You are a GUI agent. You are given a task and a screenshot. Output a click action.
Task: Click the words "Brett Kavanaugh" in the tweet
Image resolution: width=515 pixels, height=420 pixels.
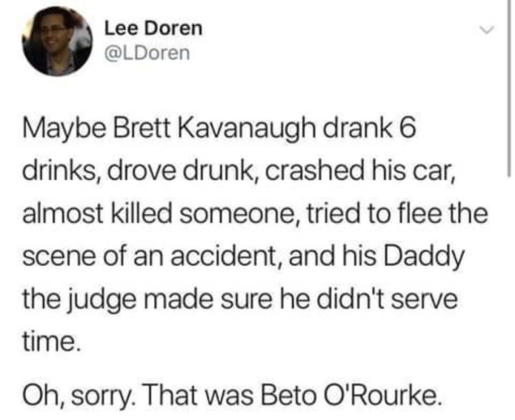click(220, 132)
